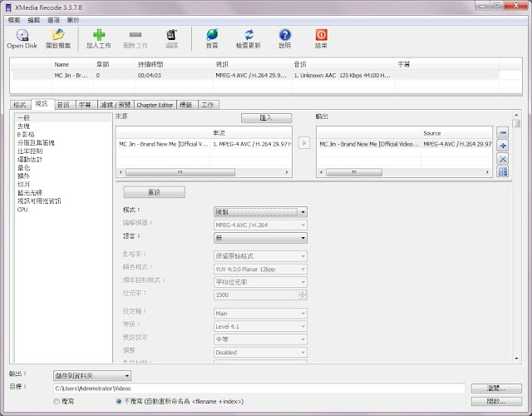Select the 不覆寫 auto-rename radio button
This screenshot has height=416, width=532.
point(119,401)
